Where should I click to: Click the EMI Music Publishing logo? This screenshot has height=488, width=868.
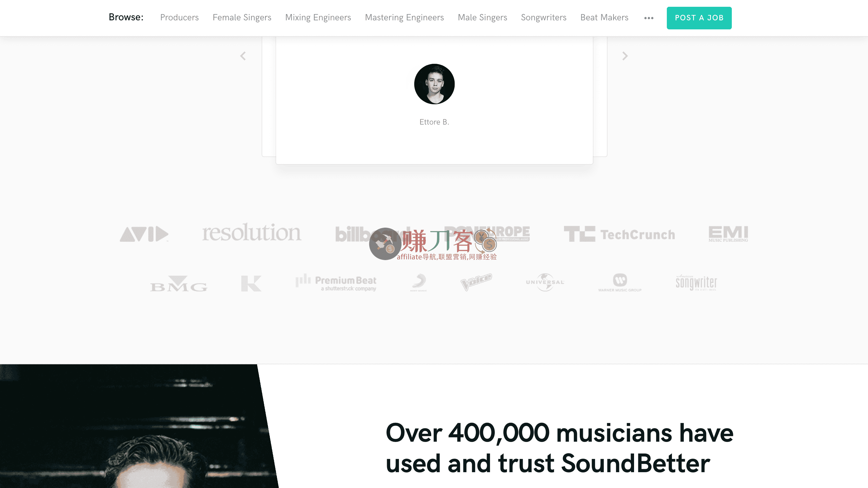point(728,234)
